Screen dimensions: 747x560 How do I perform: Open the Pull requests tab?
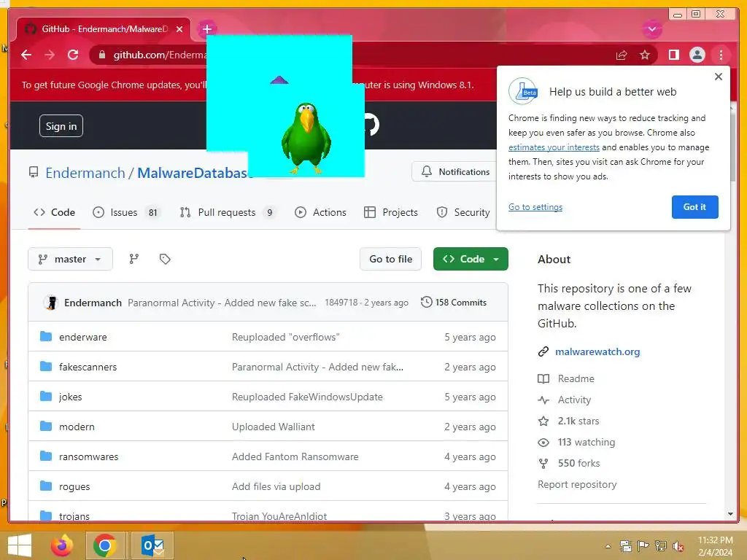click(228, 212)
